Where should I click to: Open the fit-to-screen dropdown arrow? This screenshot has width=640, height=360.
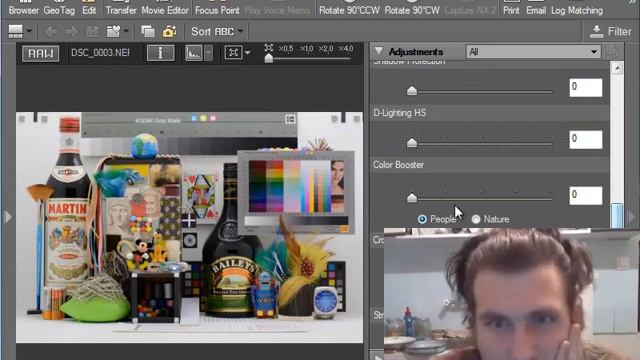pos(247,53)
